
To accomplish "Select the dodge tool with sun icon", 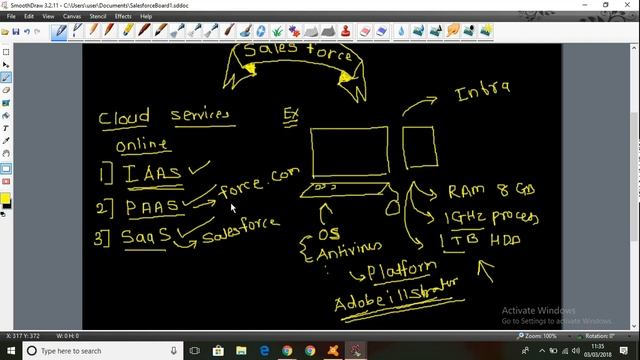I will [486, 31].
